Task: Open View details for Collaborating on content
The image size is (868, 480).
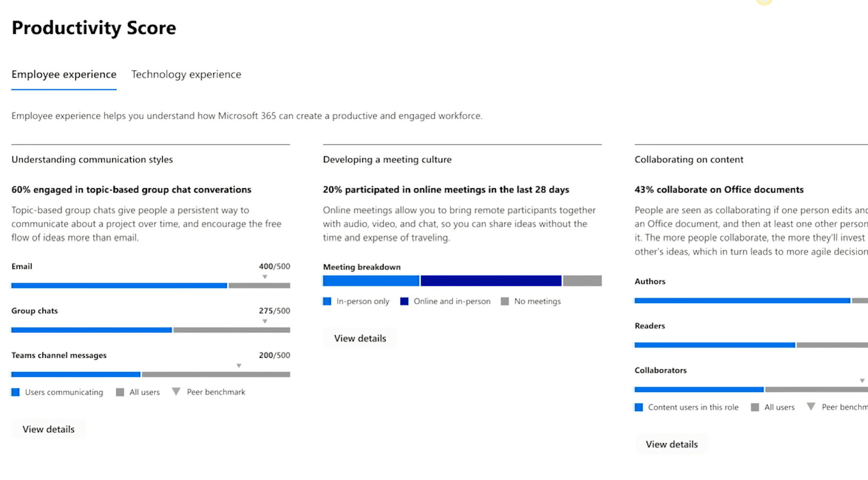Action: [672, 444]
